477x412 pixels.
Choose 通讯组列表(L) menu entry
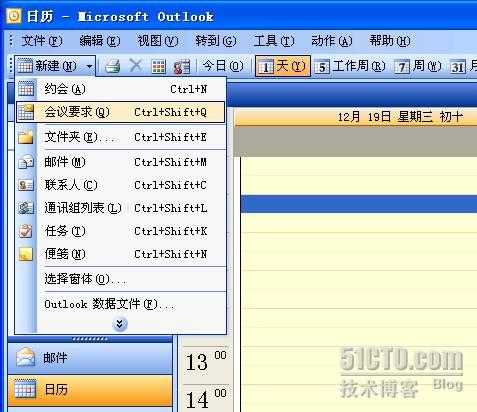121,208
